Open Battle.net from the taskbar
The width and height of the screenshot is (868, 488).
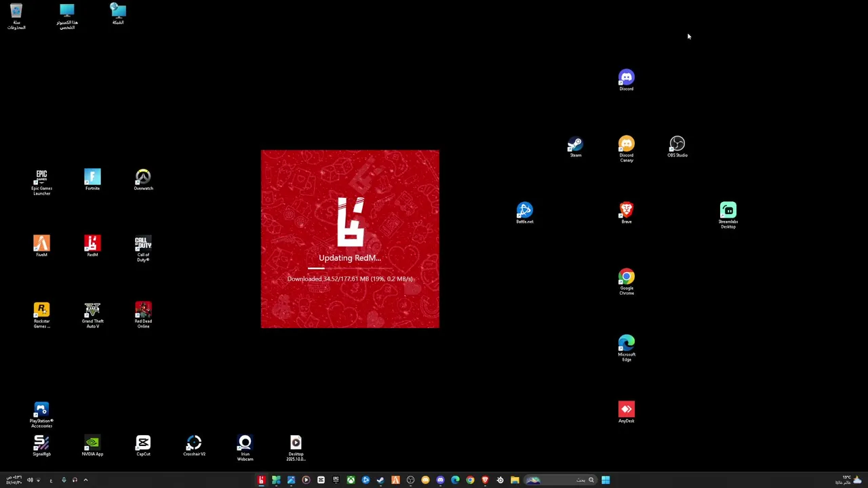(x=366, y=480)
